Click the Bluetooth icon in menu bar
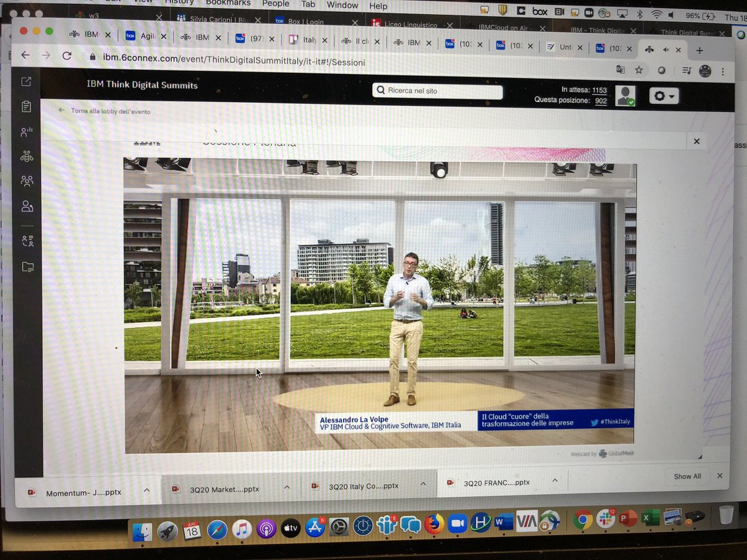This screenshot has width=747, height=560. tap(638, 14)
